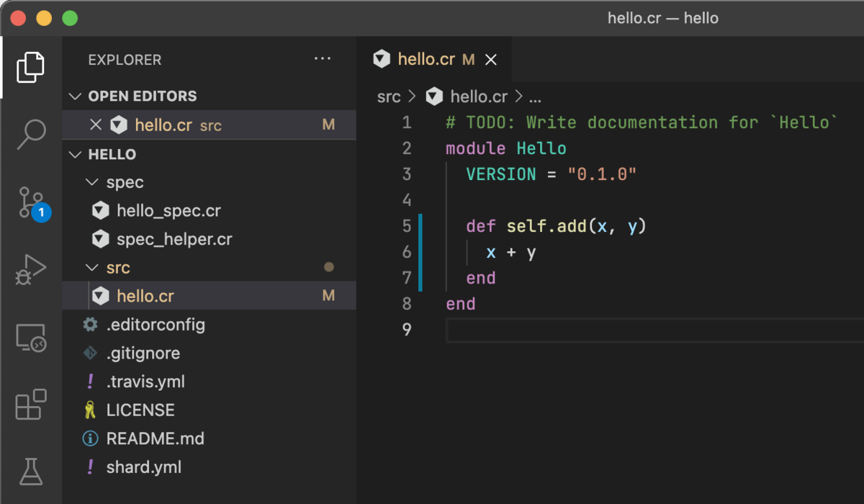Open the Remote Explorer icon

point(30,337)
